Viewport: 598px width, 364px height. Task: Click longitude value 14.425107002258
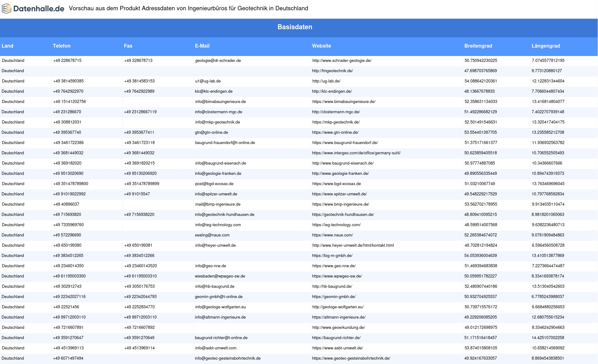(548, 338)
